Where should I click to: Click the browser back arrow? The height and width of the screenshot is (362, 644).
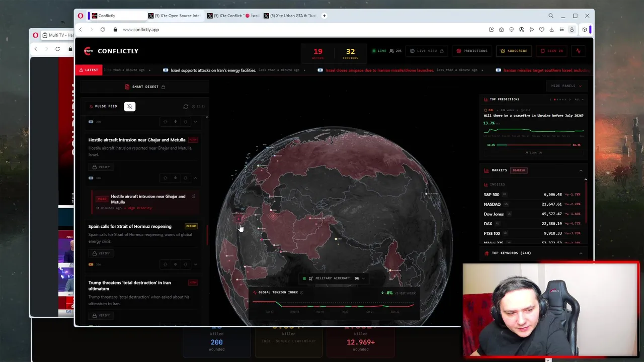coord(80,30)
